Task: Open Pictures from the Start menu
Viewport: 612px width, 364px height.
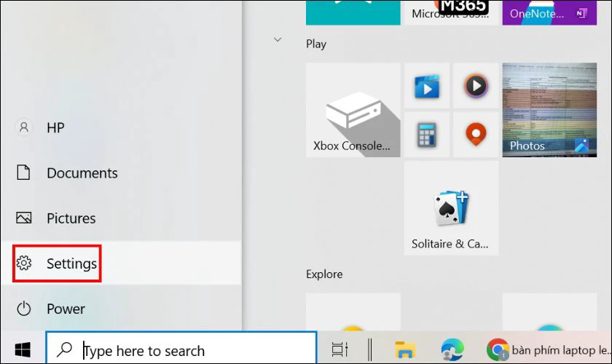Action: point(121,218)
